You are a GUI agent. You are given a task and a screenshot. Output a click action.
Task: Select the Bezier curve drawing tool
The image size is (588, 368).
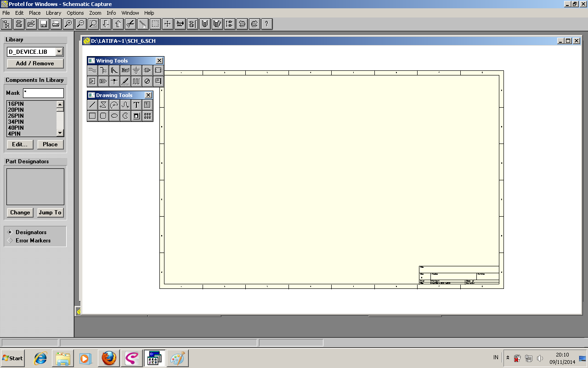click(125, 105)
